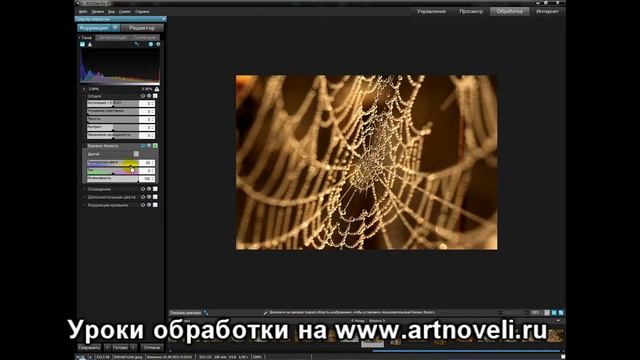Adjust the Насыщенная красочность slider
This screenshot has width=640, height=360.
pyautogui.click(x=113, y=135)
